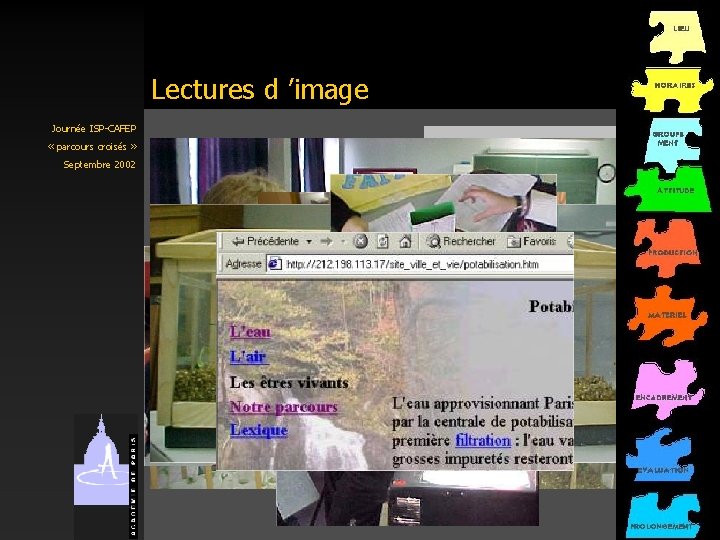Click the photo of hand holding papers
The height and width of the screenshot is (540, 720).
(x=444, y=202)
